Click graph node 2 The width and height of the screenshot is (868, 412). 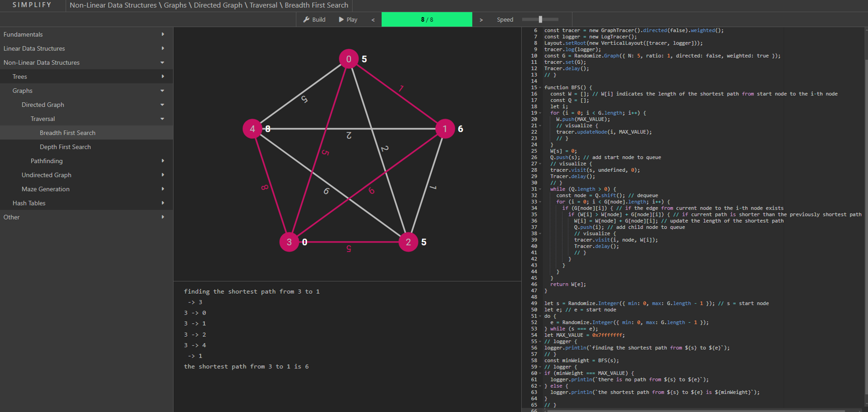(x=408, y=242)
